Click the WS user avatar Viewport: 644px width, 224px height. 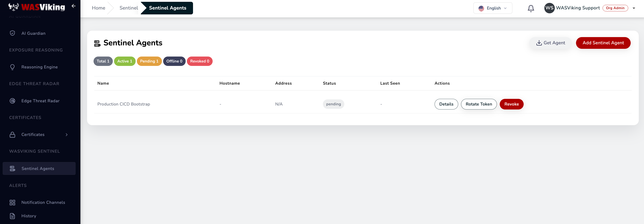pos(549,8)
